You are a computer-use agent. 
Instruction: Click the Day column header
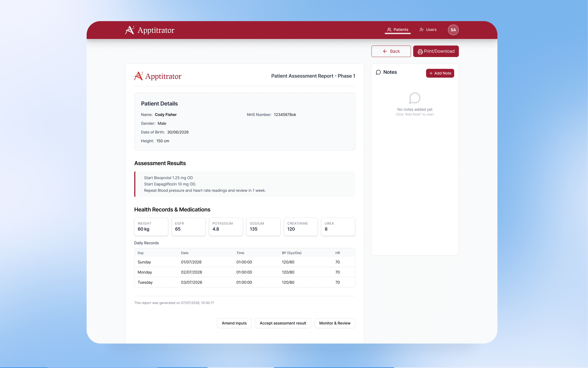pyautogui.click(x=140, y=253)
